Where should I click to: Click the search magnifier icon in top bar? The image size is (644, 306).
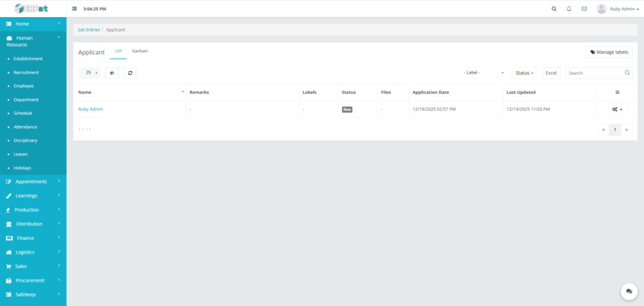(554, 9)
